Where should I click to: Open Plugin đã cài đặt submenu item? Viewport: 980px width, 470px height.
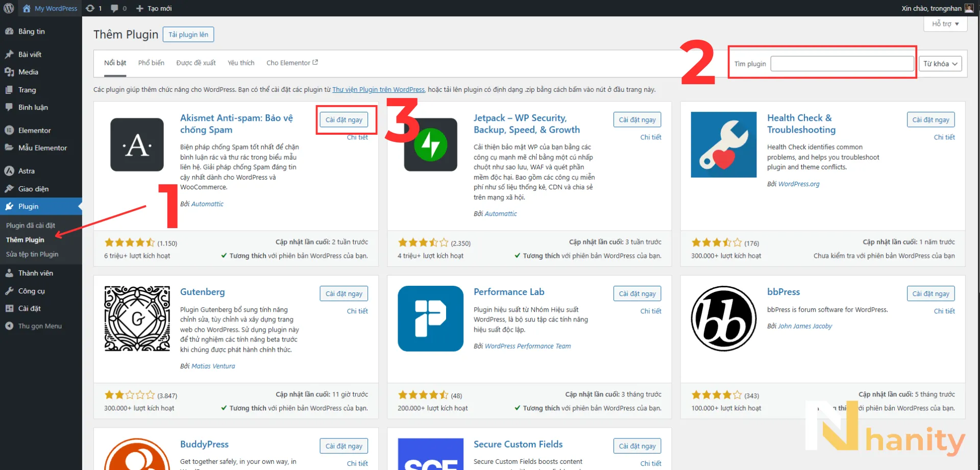click(x=31, y=226)
